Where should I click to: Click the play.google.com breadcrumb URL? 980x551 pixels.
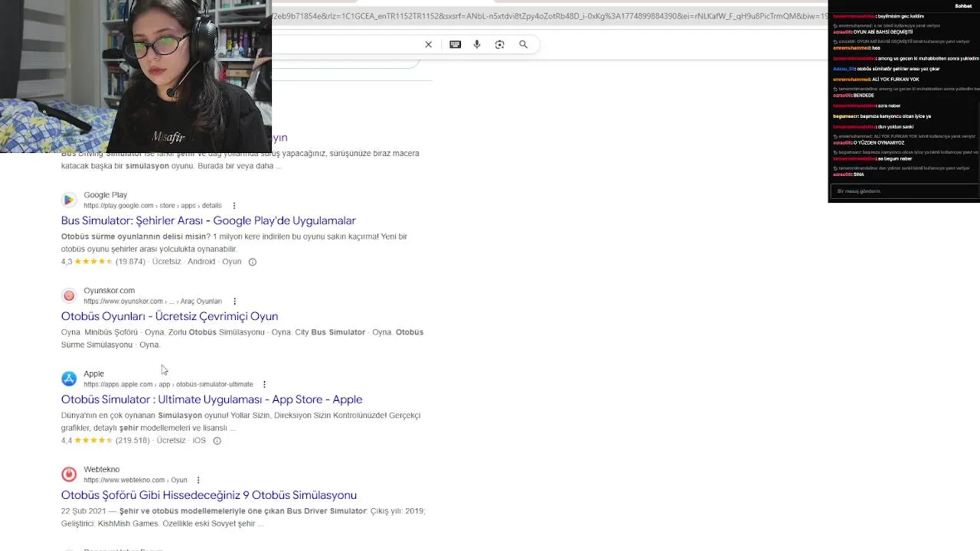point(152,206)
